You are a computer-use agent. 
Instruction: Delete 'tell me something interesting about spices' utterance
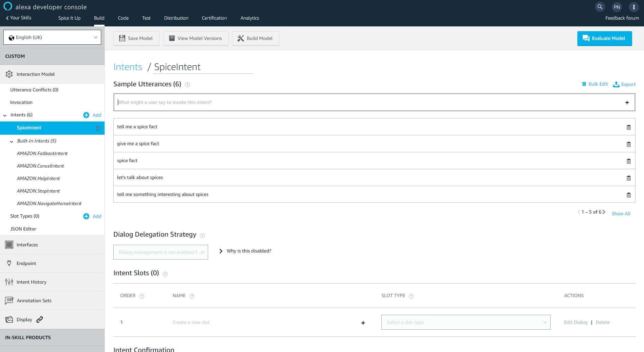click(629, 195)
